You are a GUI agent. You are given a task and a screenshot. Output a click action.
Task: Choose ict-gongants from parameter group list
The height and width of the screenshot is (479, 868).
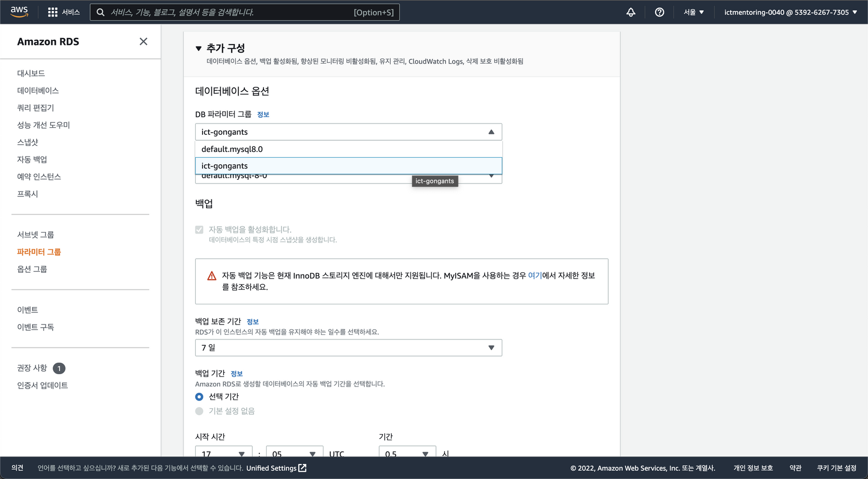point(349,166)
